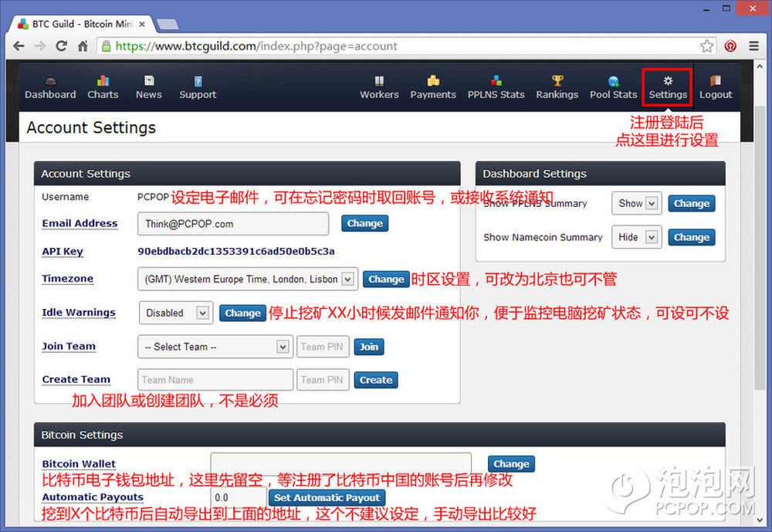The height and width of the screenshot is (532, 772).
Task: Click Change for Namecoin Summary
Action: [691, 237]
